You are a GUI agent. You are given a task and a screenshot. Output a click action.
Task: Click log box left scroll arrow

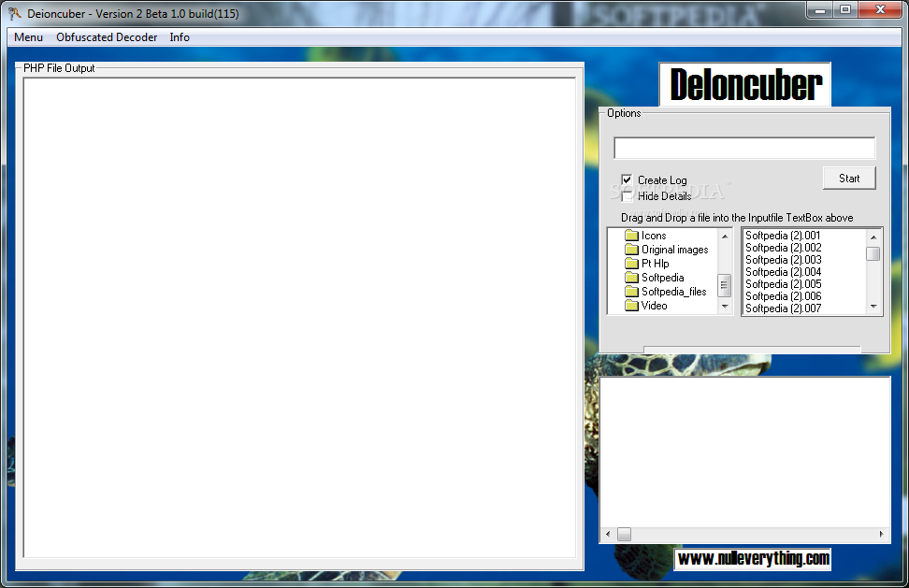[x=608, y=534]
